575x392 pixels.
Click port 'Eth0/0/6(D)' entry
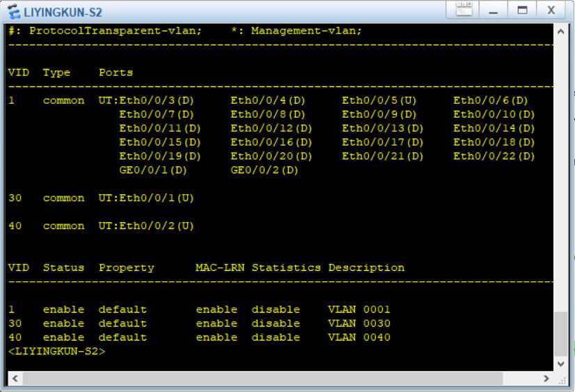coord(491,100)
